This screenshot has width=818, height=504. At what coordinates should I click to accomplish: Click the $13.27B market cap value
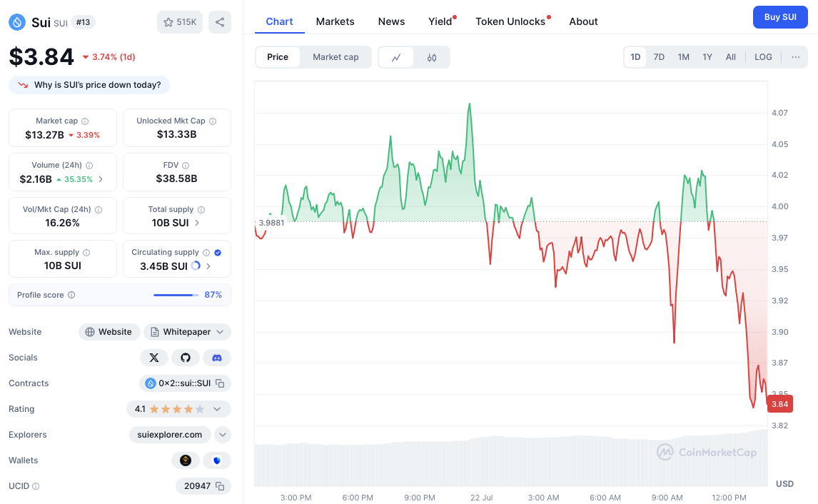click(x=44, y=135)
